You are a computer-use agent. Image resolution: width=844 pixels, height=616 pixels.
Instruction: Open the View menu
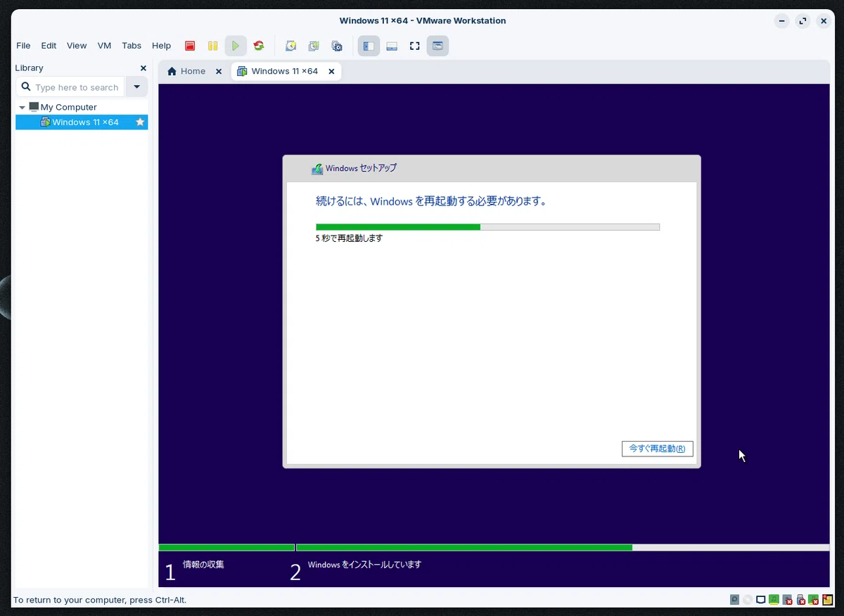point(77,46)
